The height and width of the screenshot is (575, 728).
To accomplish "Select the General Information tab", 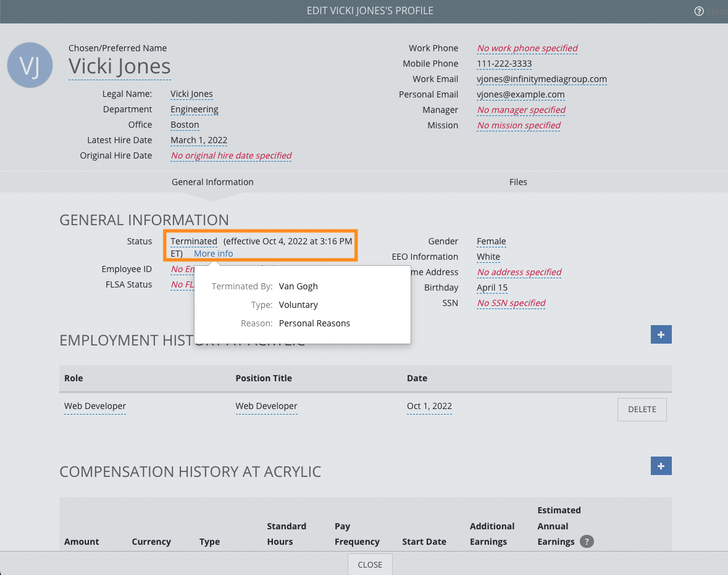I will [212, 182].
